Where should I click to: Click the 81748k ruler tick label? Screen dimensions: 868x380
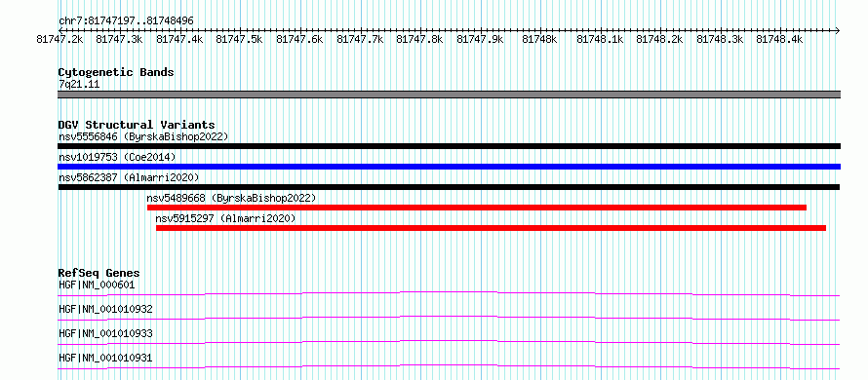point(539,39)
